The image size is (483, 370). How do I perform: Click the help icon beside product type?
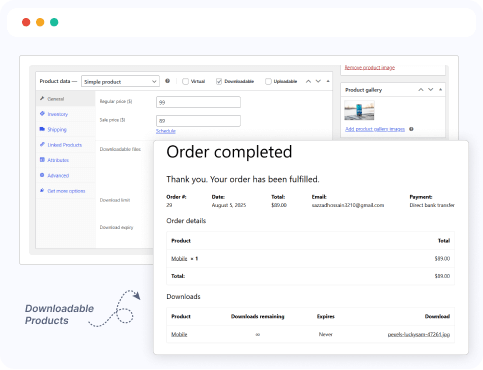tap(168, 81)
